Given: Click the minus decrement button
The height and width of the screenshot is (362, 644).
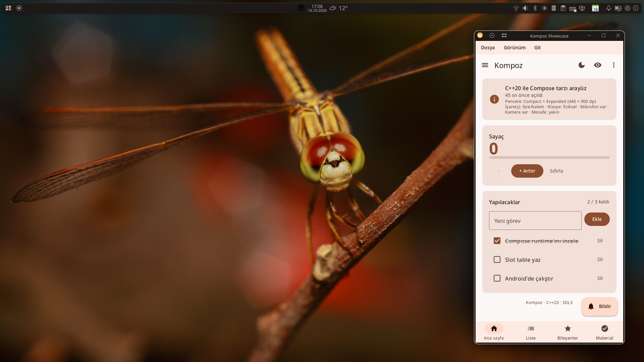Looking at the screenshot, I should click(499, 171).
